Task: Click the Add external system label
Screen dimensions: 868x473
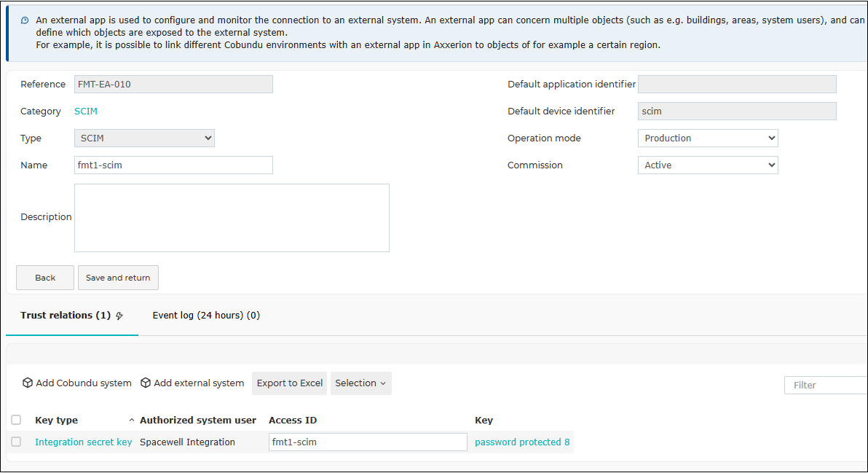Action: 199,383
